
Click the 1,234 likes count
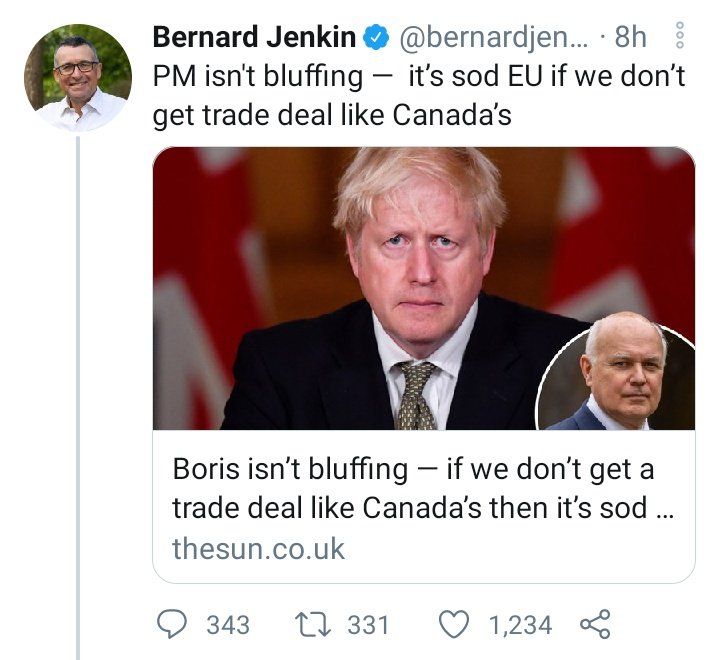tap(520, 625)
